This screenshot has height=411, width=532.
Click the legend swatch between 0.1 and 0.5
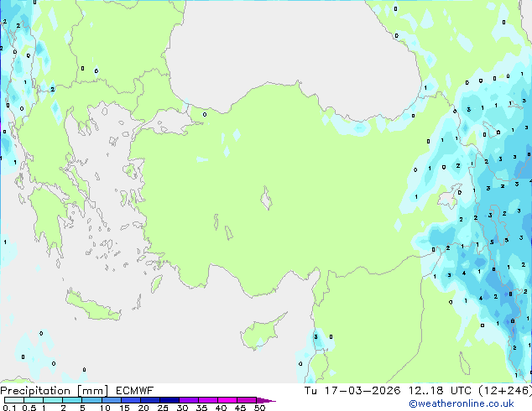[14, 400]
